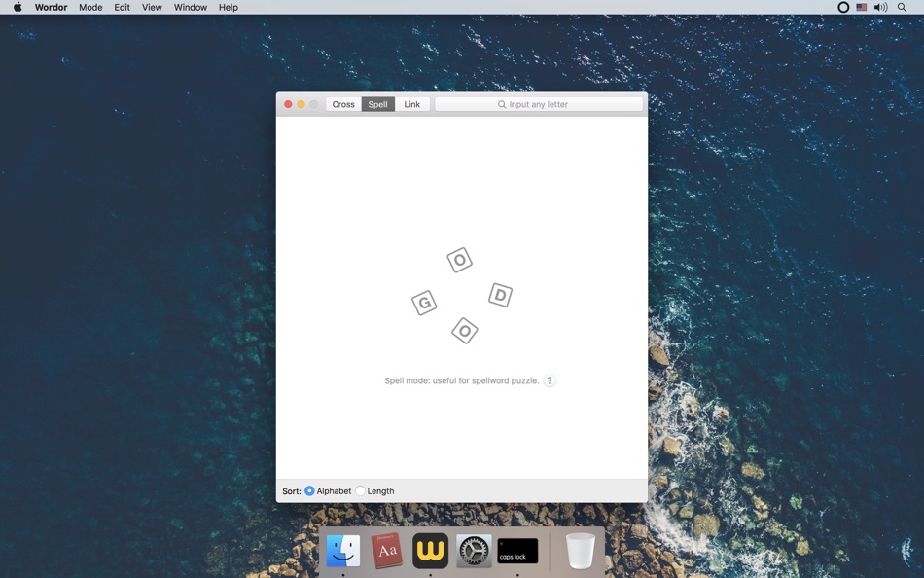Image resolution: width=924 pixels, height=578 pixels.
Task: Open Dictionary from the Dock
Action: click(x=386, y=550)
